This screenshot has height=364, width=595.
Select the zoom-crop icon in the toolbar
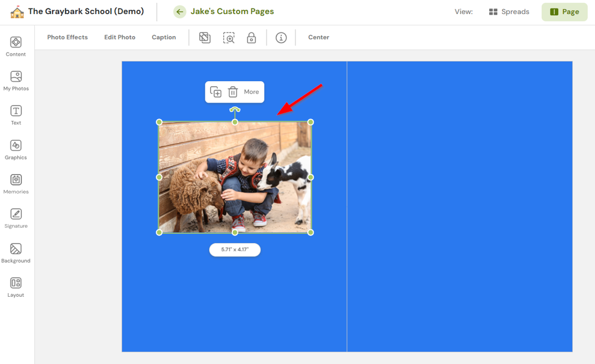pos(229,37)
